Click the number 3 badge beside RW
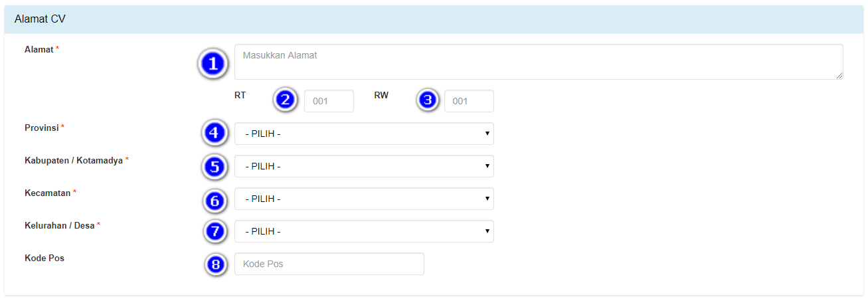Screen dimensions: 868x301 [428, 100]
